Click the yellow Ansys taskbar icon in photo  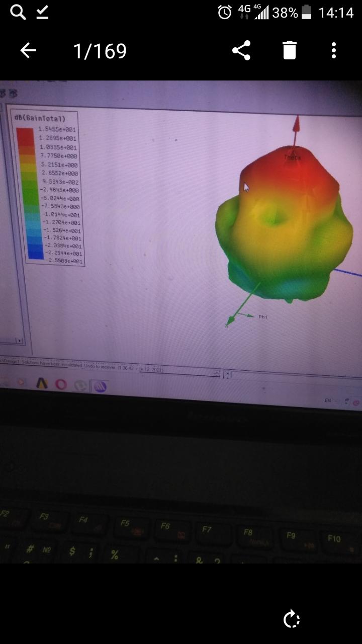pos(42,383)
